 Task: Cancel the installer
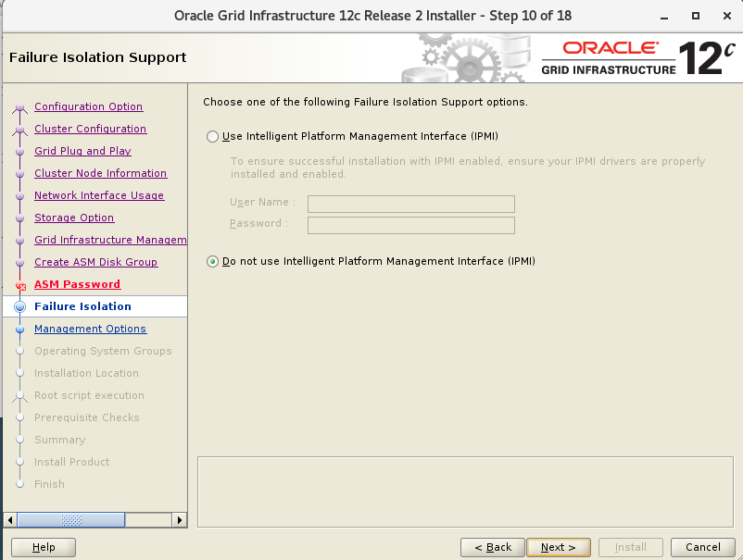(703, 548)
